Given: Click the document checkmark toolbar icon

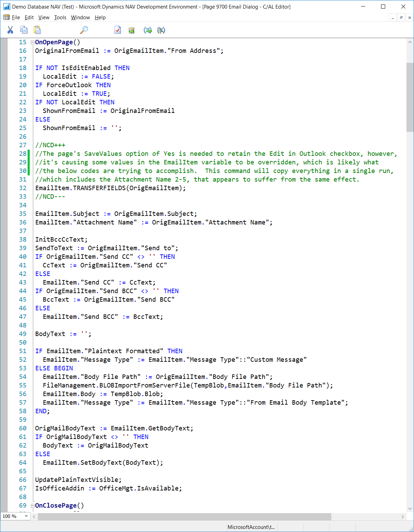Looking at the screenshot, I should (118, 30).
